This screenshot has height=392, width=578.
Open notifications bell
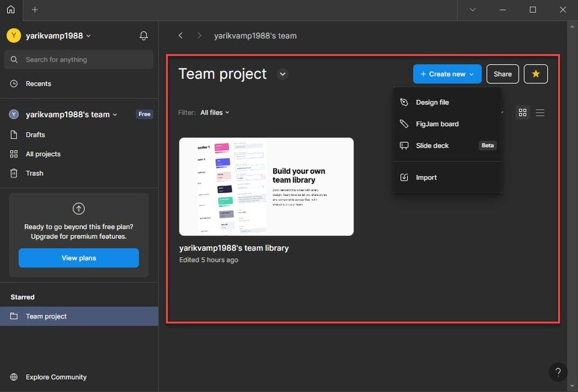pyautogui.click(x=144, y=36)
